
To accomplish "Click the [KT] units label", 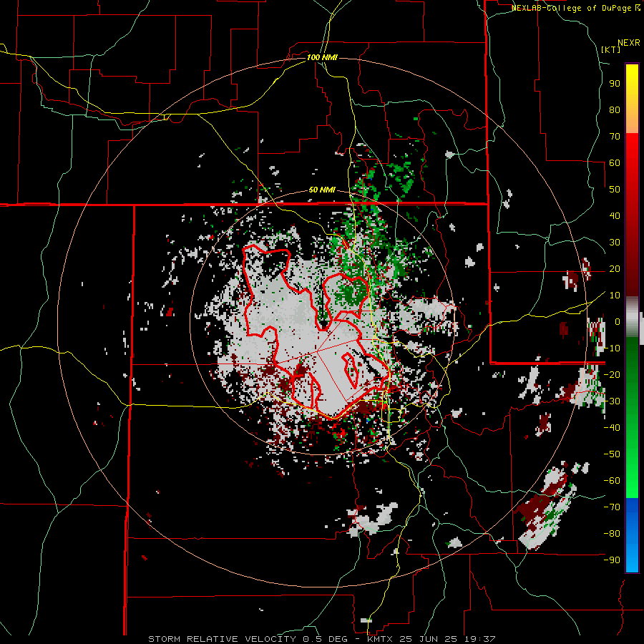I will [x=611, y=49].
